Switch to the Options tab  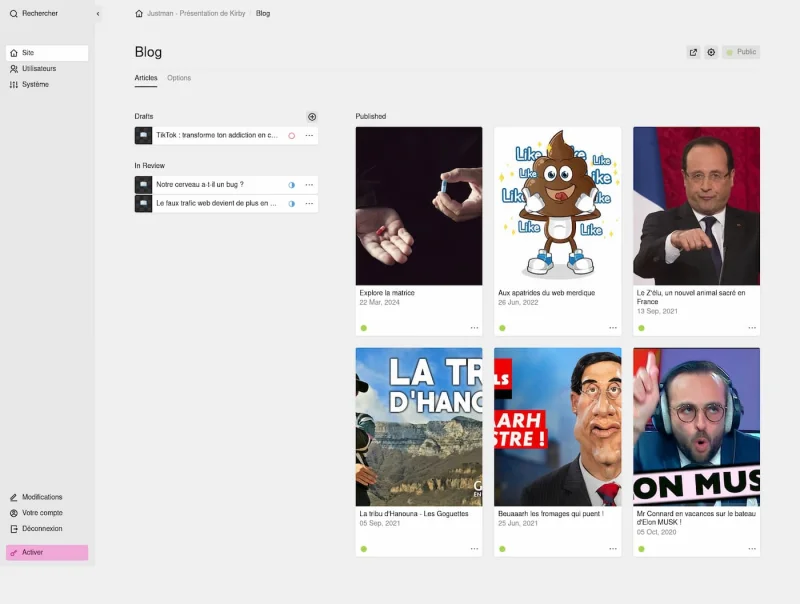pos(179,78)
